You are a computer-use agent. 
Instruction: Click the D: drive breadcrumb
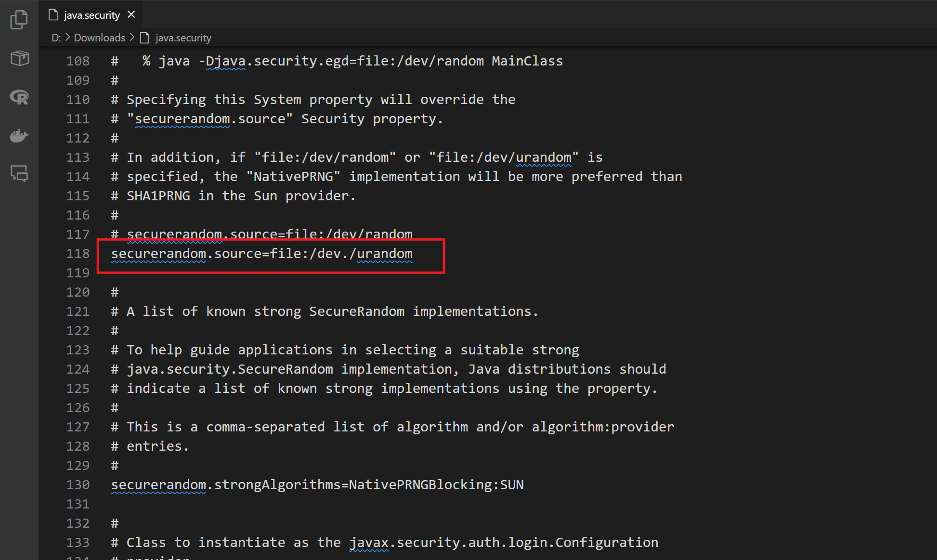(x=56, y=38)
